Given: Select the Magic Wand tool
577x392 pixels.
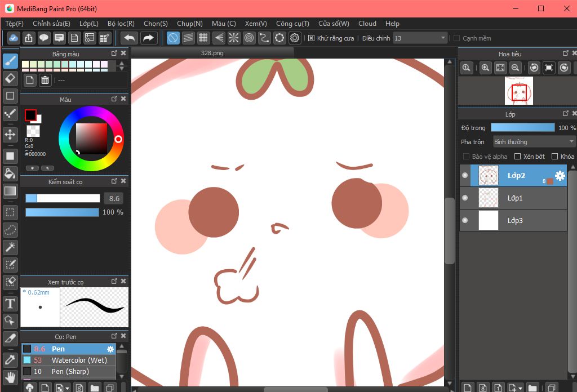Looking at the screenshot, I should pos(10,247).
